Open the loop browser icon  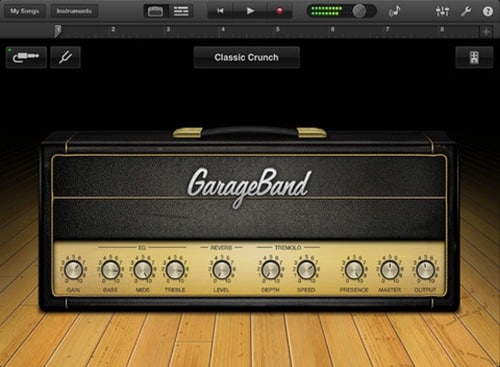click(x=394, y=11)
